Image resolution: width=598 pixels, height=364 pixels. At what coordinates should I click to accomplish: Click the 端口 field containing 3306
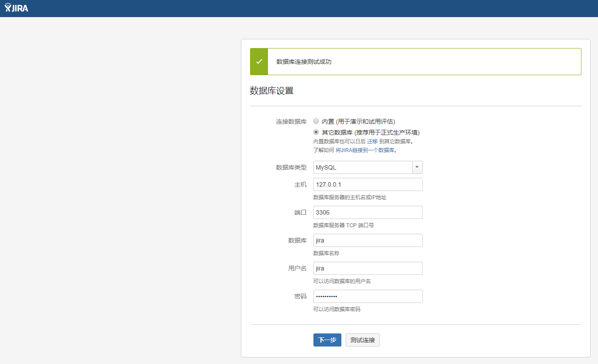coord(368,212)
